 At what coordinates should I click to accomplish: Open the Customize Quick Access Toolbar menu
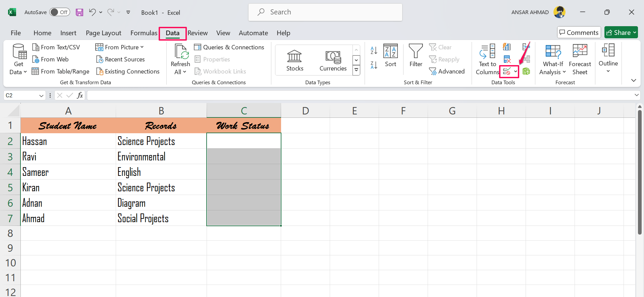tap(128, 12)
